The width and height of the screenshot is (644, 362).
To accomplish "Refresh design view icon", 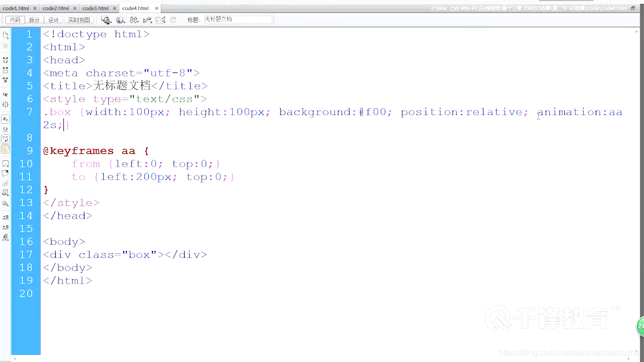I will (173, 20).
